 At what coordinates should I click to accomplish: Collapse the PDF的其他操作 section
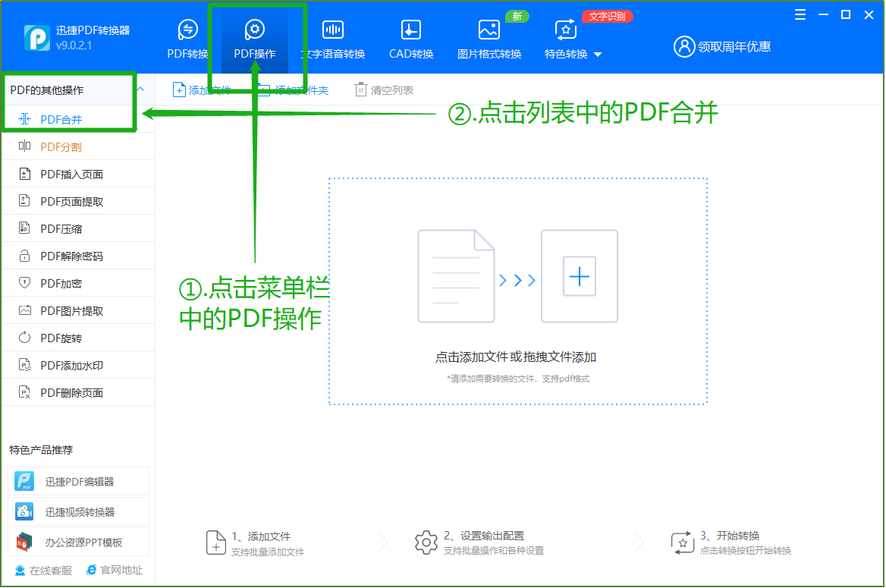click(x=140, y=90)
